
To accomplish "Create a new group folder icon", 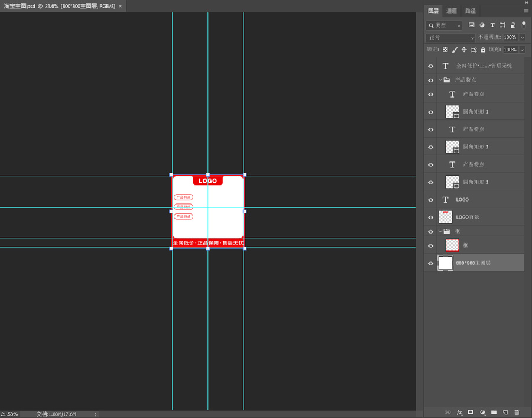I will point(494,412).
